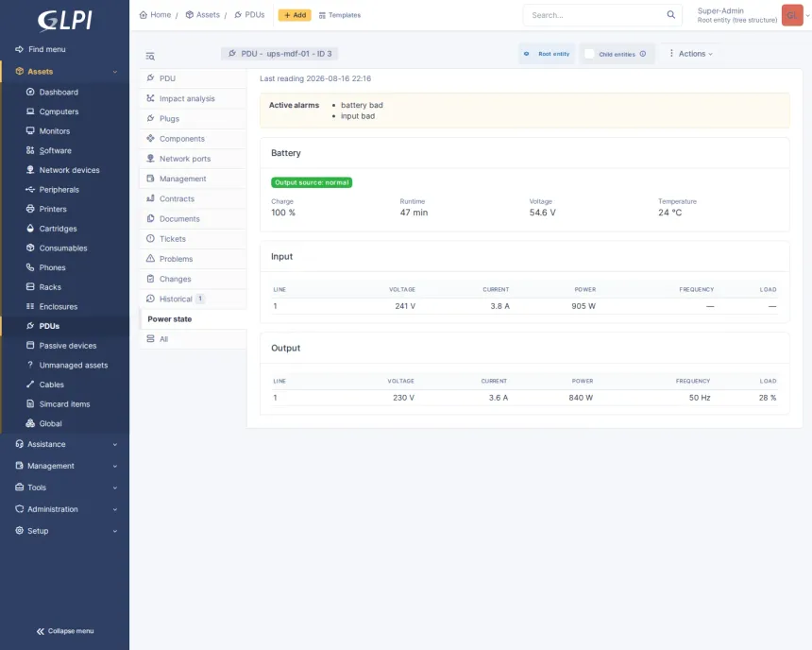
Task: Switch to the Problems tab
Action: point(193,259)
